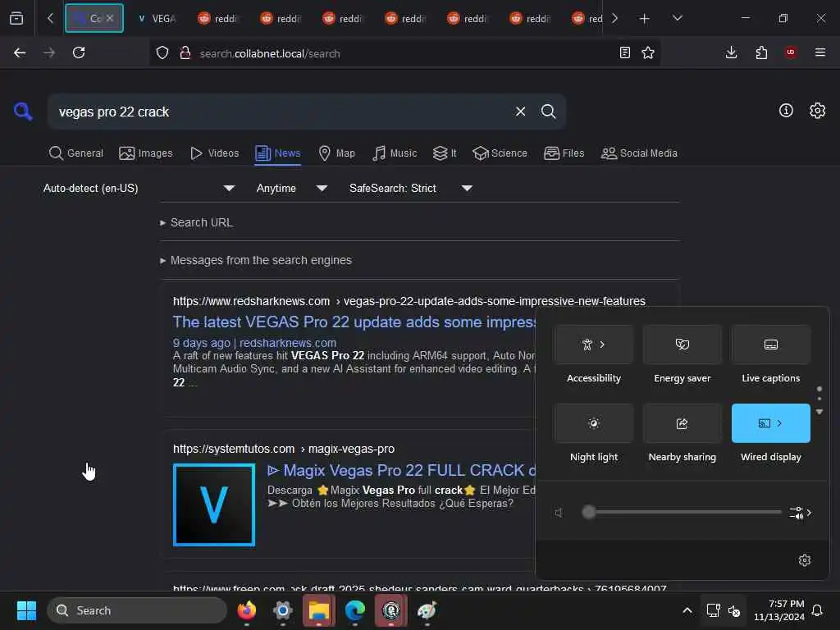The width and height of the screenshot is (840, 630).
Task: Open Microsoft Edge from the taskbar
Action: [x=354, y=610]
